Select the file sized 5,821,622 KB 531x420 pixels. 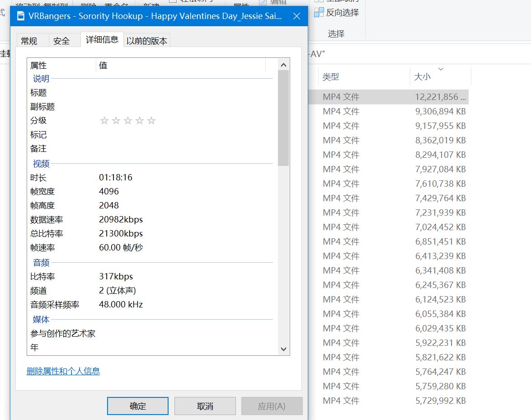(389, 357)
